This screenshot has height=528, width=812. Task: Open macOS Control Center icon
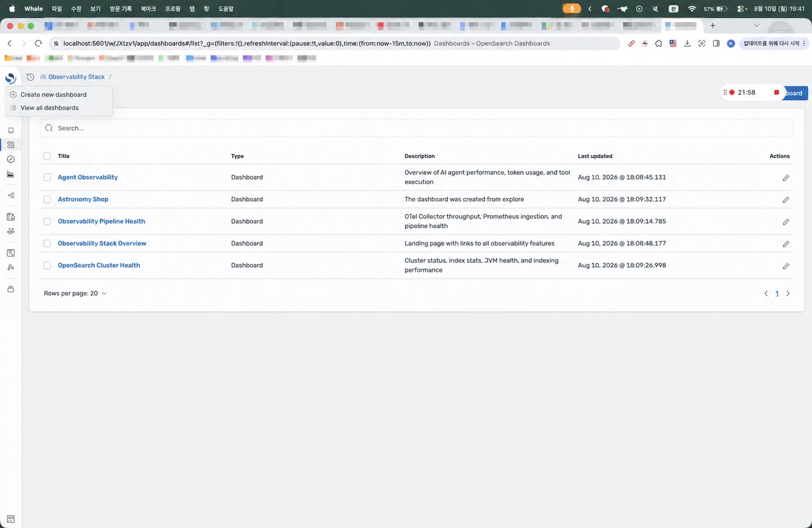point(742,9)
